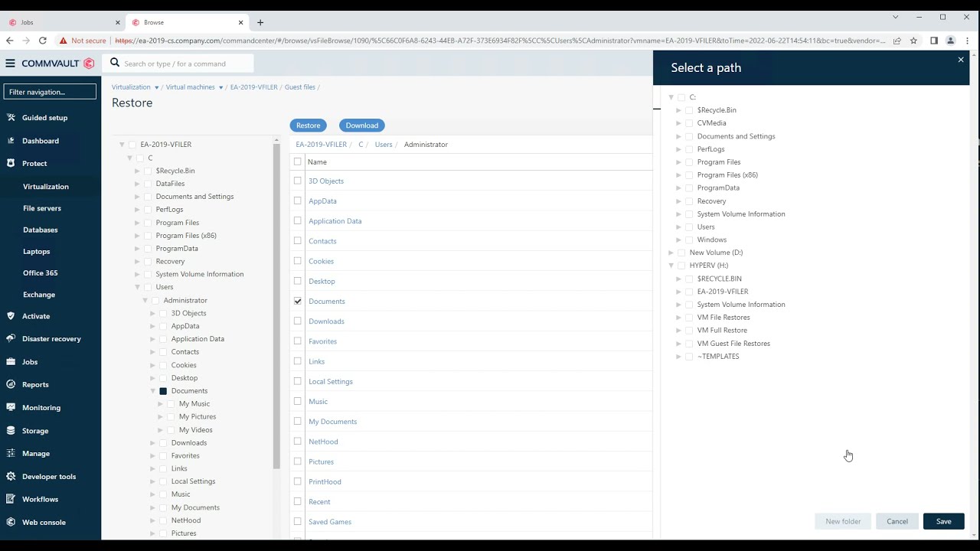Click the Commvault logo

coord(57,64)
